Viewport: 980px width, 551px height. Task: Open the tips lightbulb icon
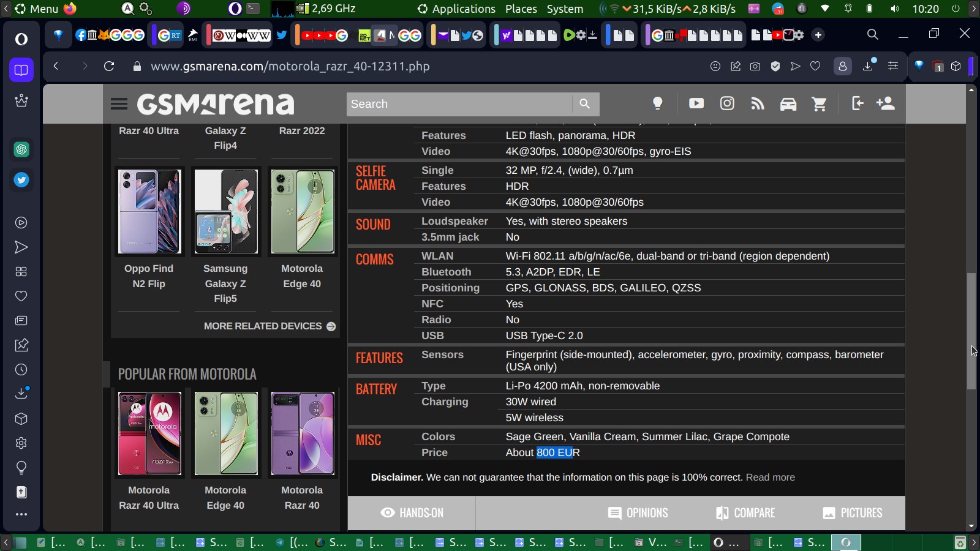pos(657,103)
